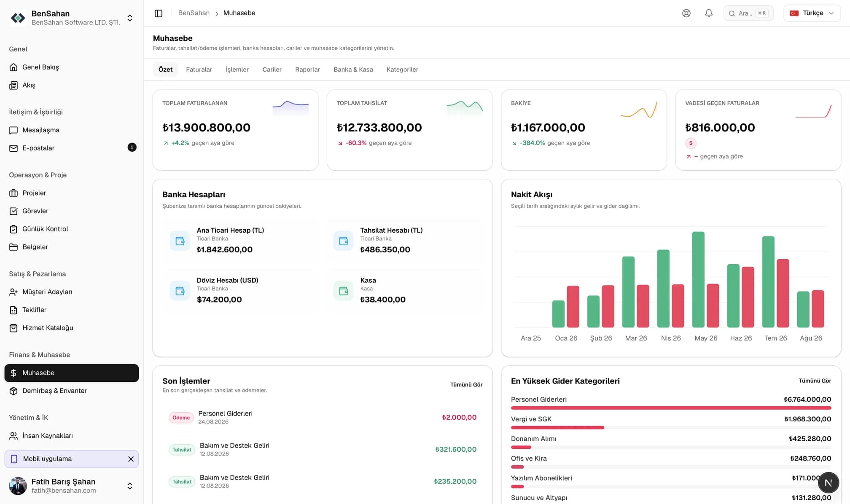The width and height of the screenshot is (850, 504).
Task: Go to the Raporlar tab
Action: 307,70
